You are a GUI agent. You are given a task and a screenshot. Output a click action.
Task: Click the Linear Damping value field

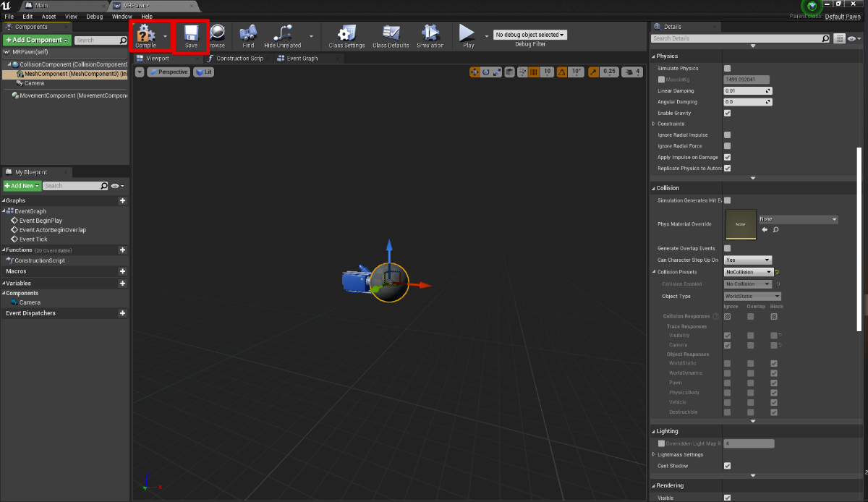click(748, 90)
